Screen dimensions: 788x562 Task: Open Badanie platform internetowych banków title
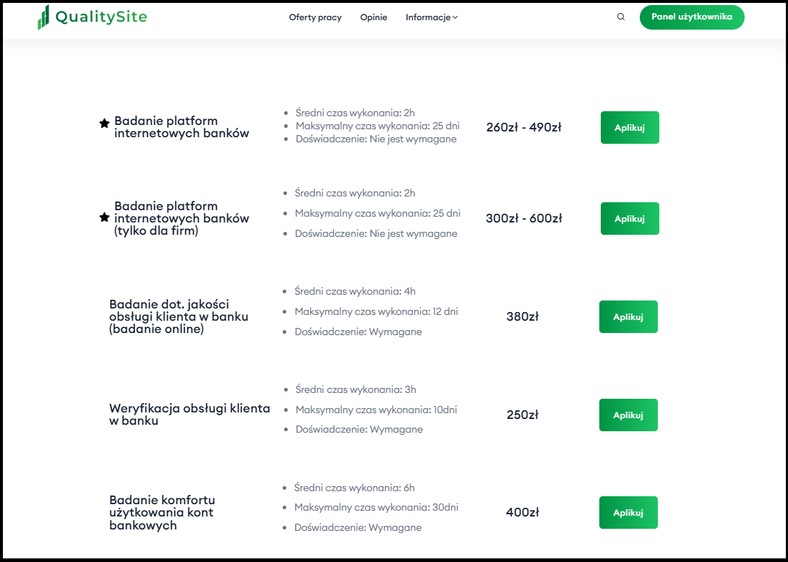click(x=181, y=127)
